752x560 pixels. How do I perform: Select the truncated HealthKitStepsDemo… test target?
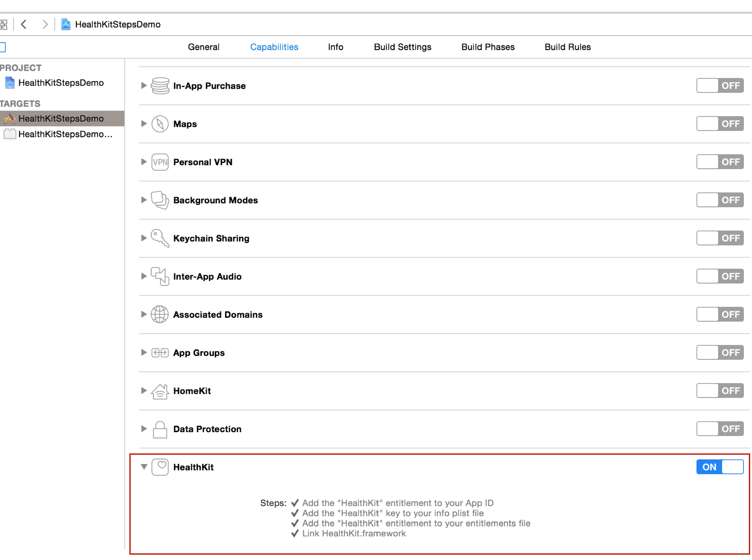click(65, 134)
